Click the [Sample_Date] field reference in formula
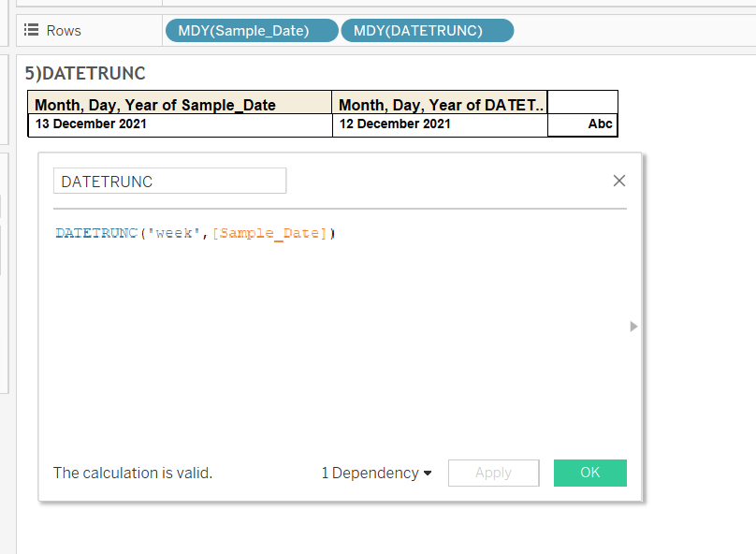The height and width of the screenshot is (554, 756). [270, 233]
